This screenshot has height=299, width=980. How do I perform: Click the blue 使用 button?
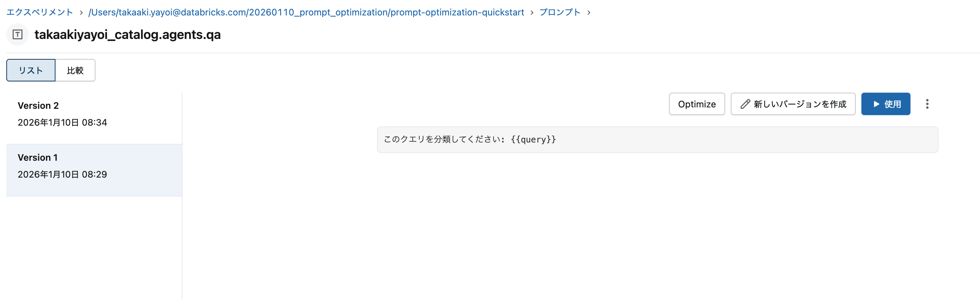[886, 104]
